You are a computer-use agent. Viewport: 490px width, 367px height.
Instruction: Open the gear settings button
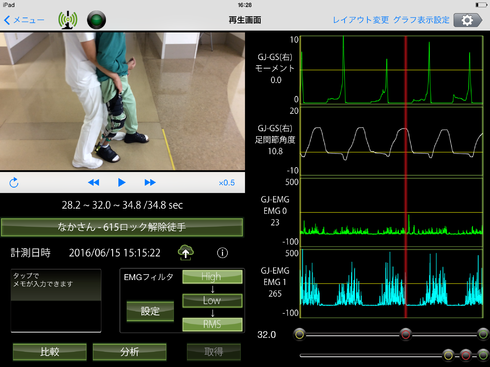(468, 20)
